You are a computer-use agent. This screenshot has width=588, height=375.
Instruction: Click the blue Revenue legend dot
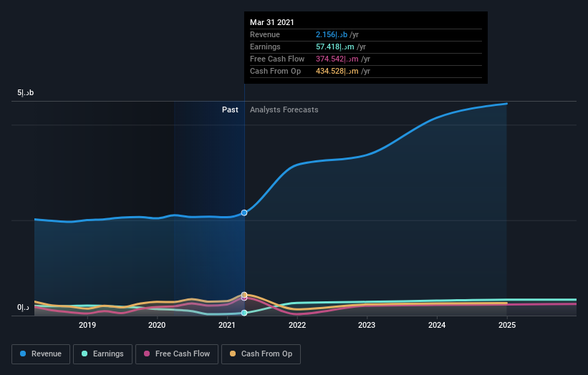23,354
